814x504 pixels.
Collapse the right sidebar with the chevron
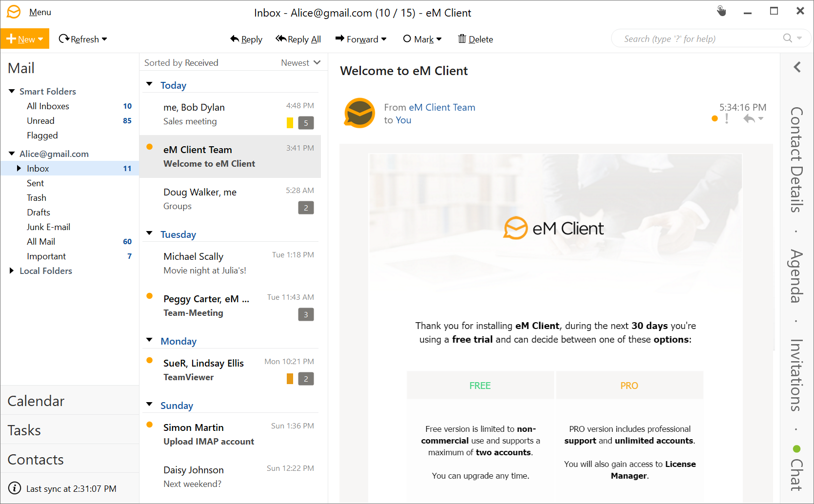point(797,67)
